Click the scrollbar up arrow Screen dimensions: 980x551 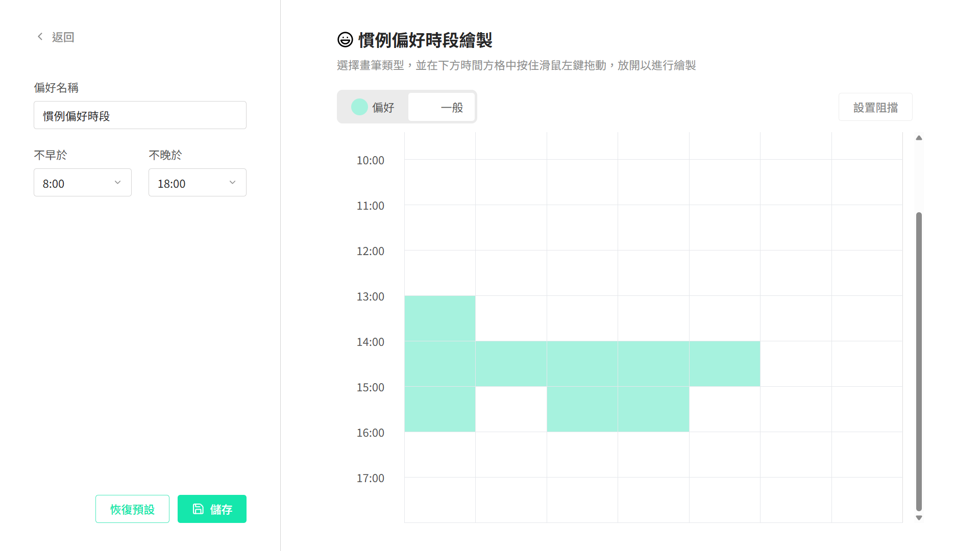click(919, 138)
